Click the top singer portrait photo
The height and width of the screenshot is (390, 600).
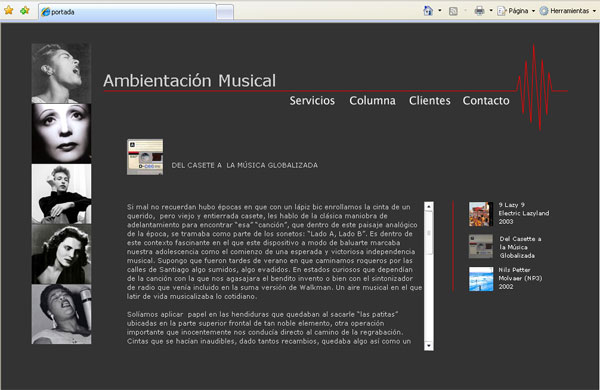61,73
